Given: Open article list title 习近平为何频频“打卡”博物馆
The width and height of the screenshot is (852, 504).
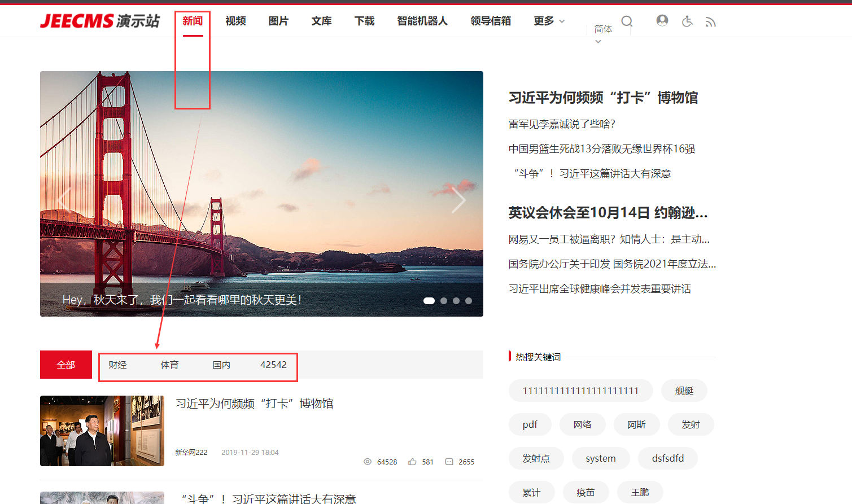Looking at the screenshot, I should tap(255, 404).
